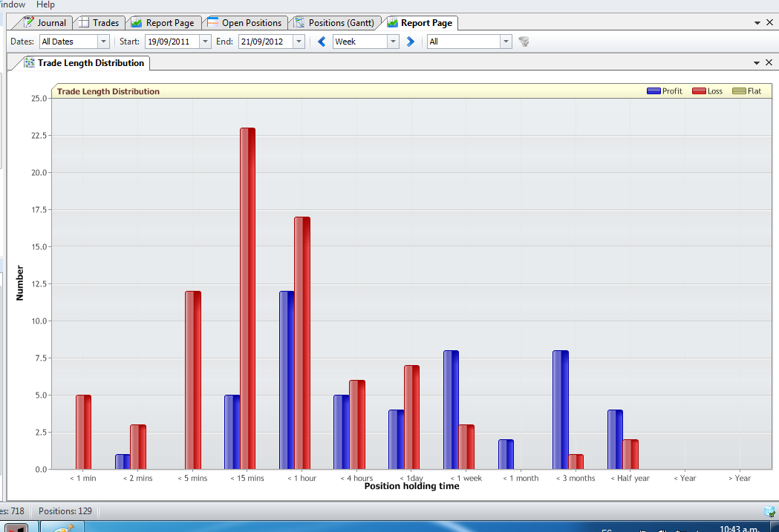Click the Journal tab notepad icon
Image resolution: width=779 pixels, height=532 pixels.
29,22
